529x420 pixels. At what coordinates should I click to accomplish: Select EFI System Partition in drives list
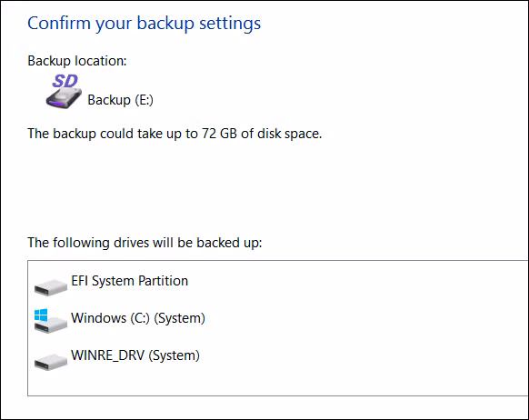click(x=130, y=281)
